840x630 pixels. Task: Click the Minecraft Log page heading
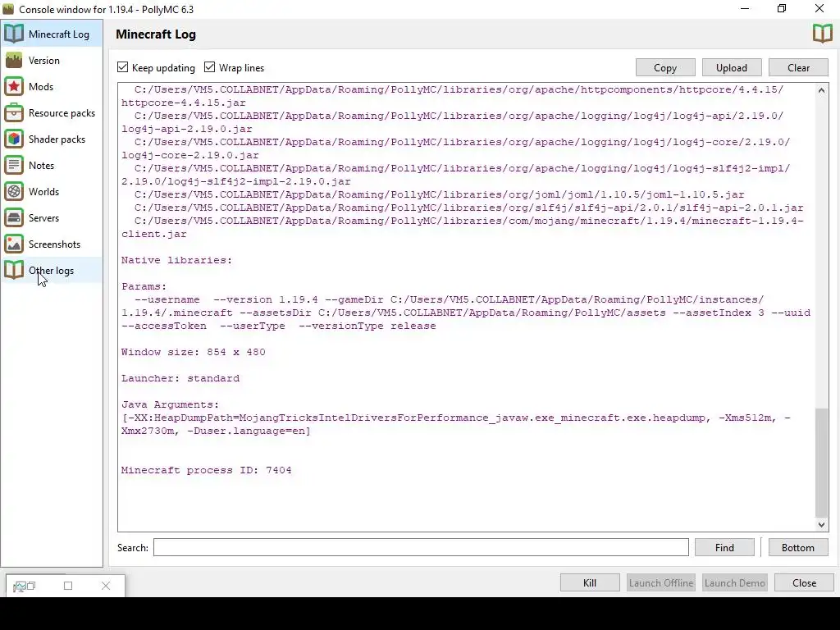tap(156, 34)
